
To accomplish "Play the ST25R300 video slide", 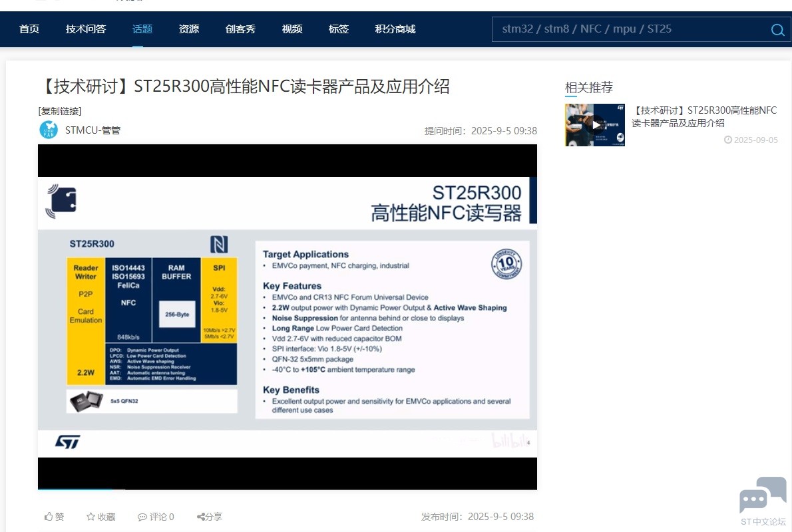I will pyautogui.click(x=288, y=317).
